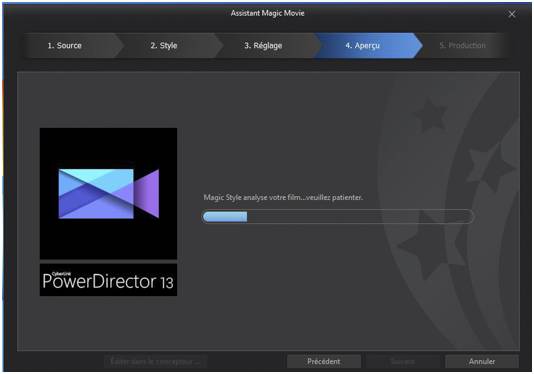Click the greyed-out Suivant button
This screenshot has height=374, width=534.
[x=403, y=361]
